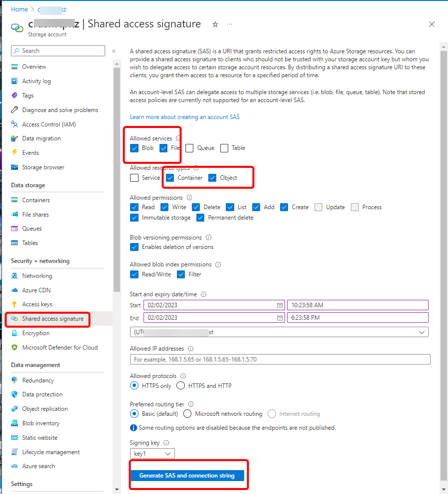The width and height of the screenshot is (448, 494).
Task: Click the sidebar vertical scrollbar
Action: coord(117,180)
